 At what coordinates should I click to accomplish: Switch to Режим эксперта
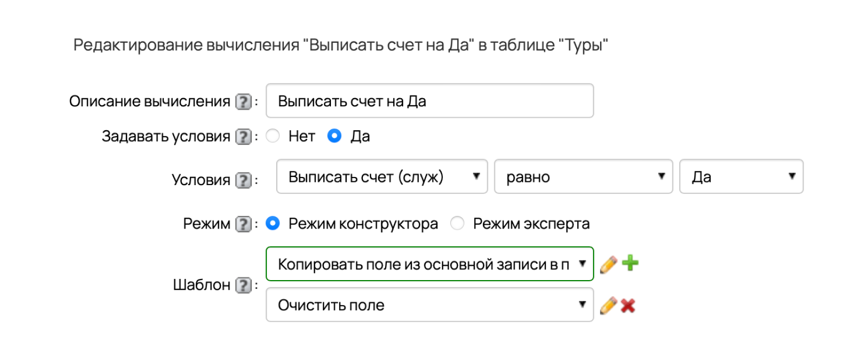tap(457, 223)
